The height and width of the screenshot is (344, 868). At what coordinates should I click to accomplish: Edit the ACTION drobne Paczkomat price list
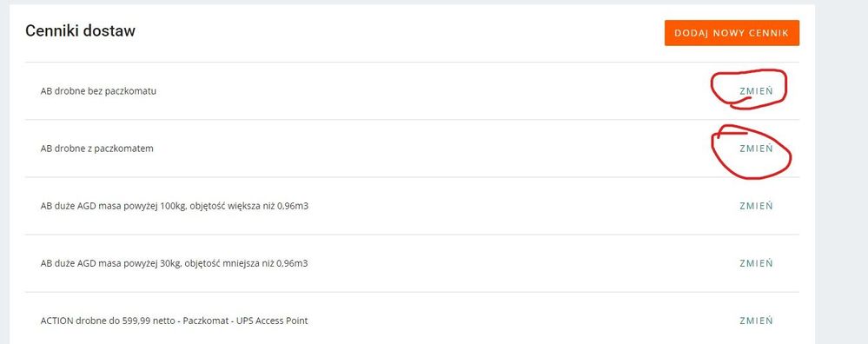pyautogui.click(x=756, y=321)
